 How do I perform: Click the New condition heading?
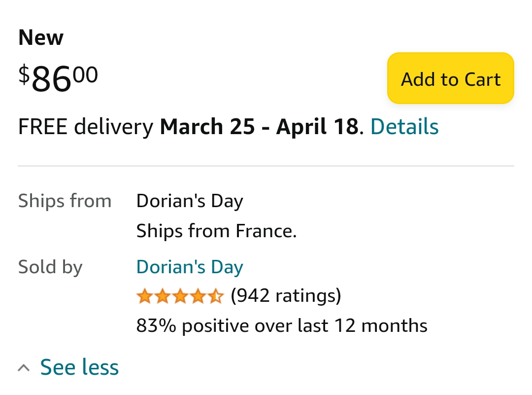[x=41, y=38]
